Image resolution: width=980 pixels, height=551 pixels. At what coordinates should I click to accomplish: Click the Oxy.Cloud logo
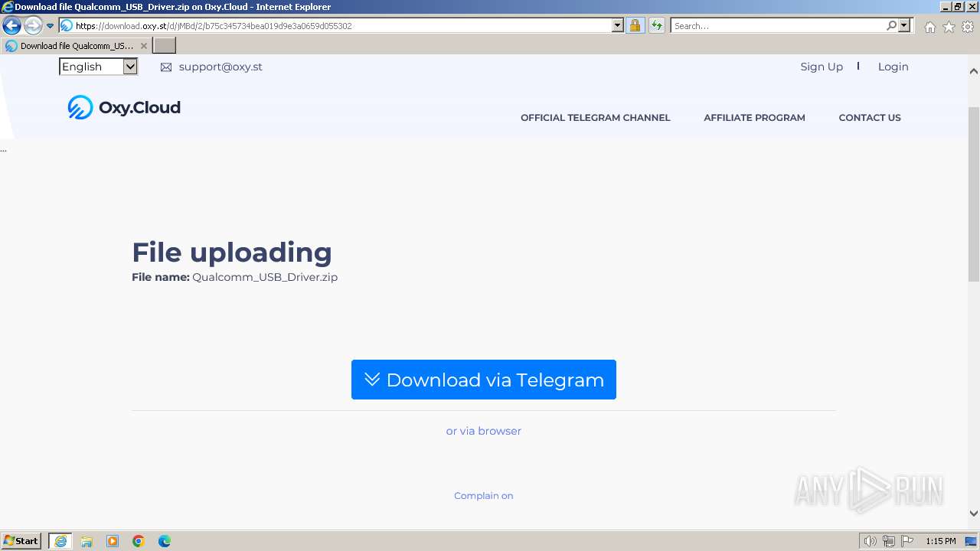124,107
